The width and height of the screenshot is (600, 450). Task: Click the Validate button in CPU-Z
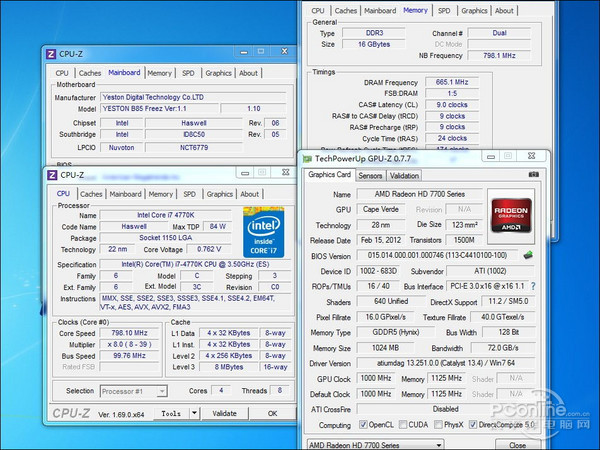(x=225, y=412)
